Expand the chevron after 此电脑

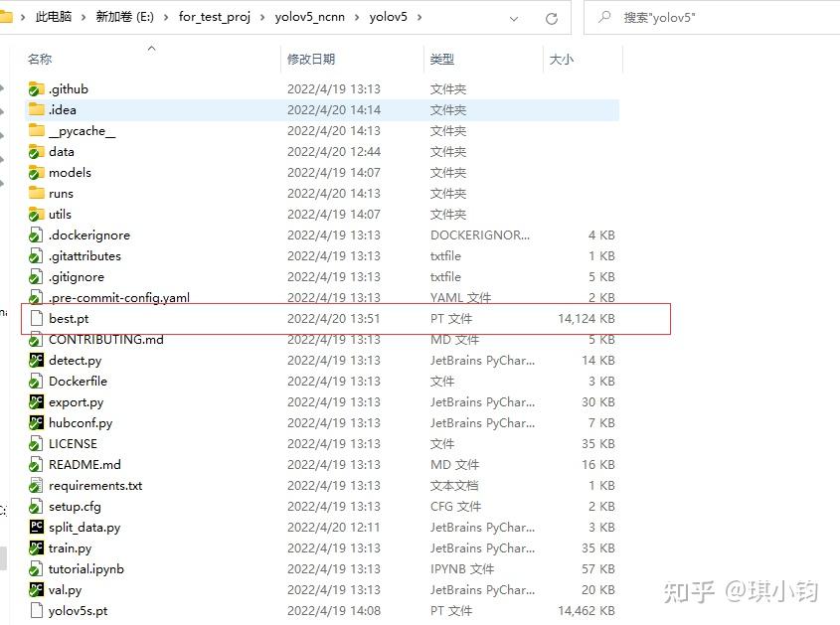pos(84,18)
